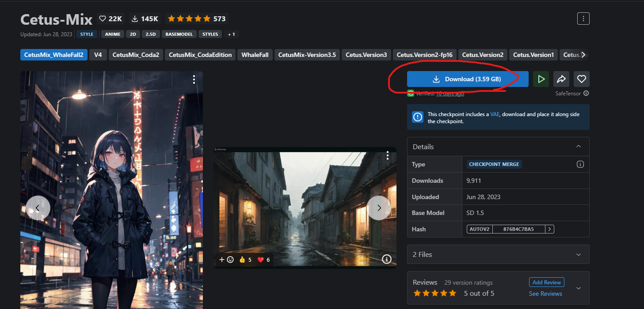Switch to CetusMix-Version3.5
This screenshot has width=644, height=309.
pos(307,55)
